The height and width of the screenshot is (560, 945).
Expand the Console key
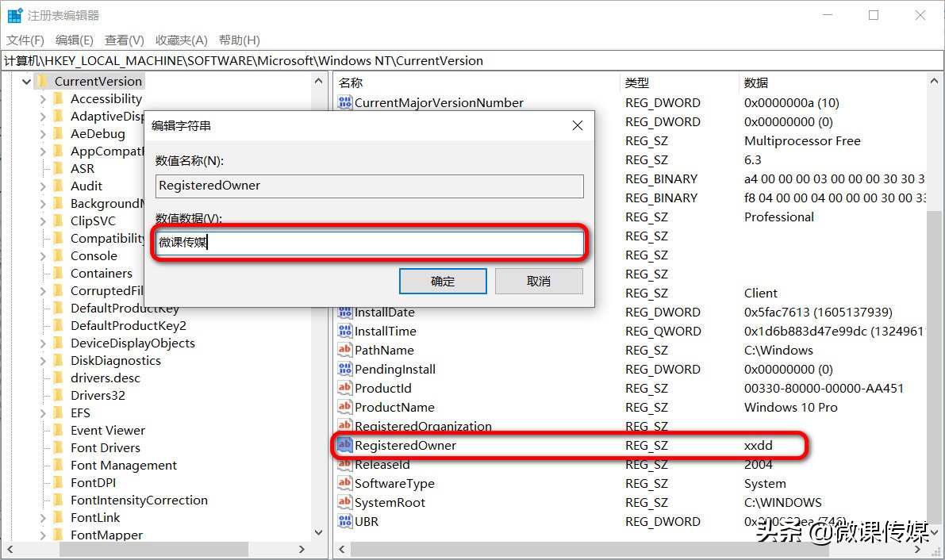tap(43, 256)
